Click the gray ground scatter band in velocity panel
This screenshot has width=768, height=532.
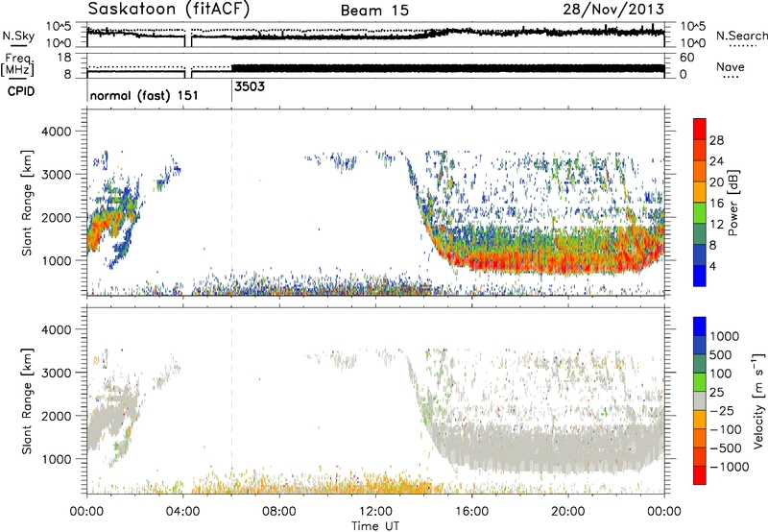click(548, 446)
